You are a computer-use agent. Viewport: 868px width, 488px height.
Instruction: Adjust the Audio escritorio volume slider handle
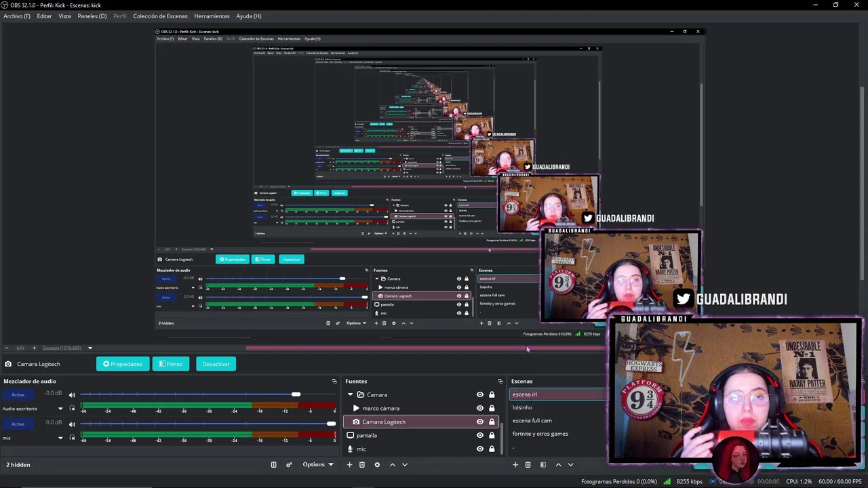296,394
